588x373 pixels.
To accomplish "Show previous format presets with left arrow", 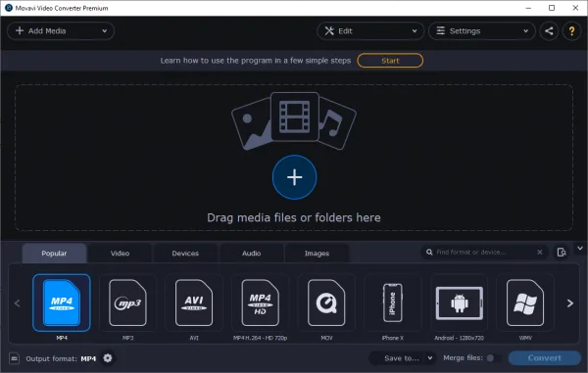I will coord(17,303).
